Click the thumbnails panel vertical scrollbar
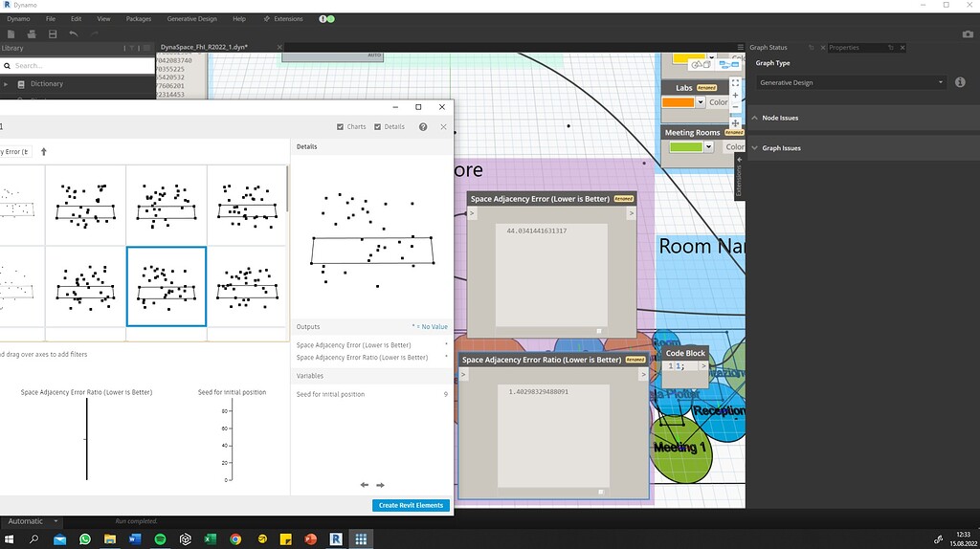 click(287, 188)
